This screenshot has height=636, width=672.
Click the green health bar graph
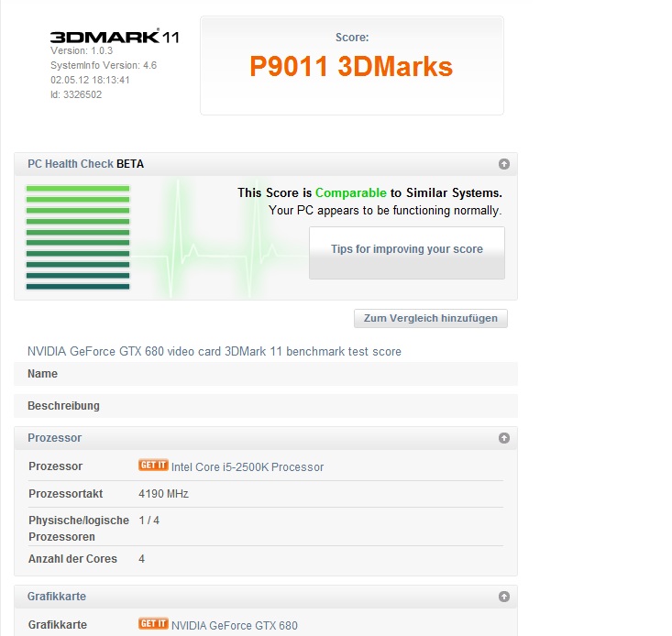pos(78,237)
